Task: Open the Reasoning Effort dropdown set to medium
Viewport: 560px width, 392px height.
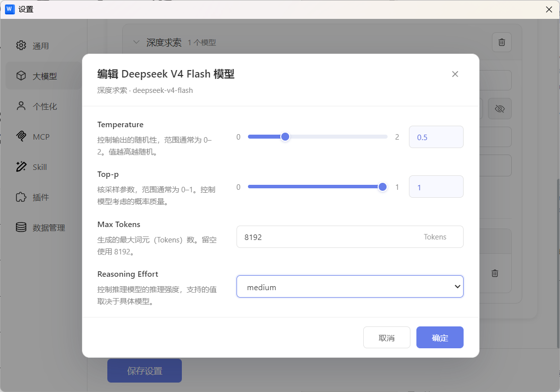Action: click(350, 286)
